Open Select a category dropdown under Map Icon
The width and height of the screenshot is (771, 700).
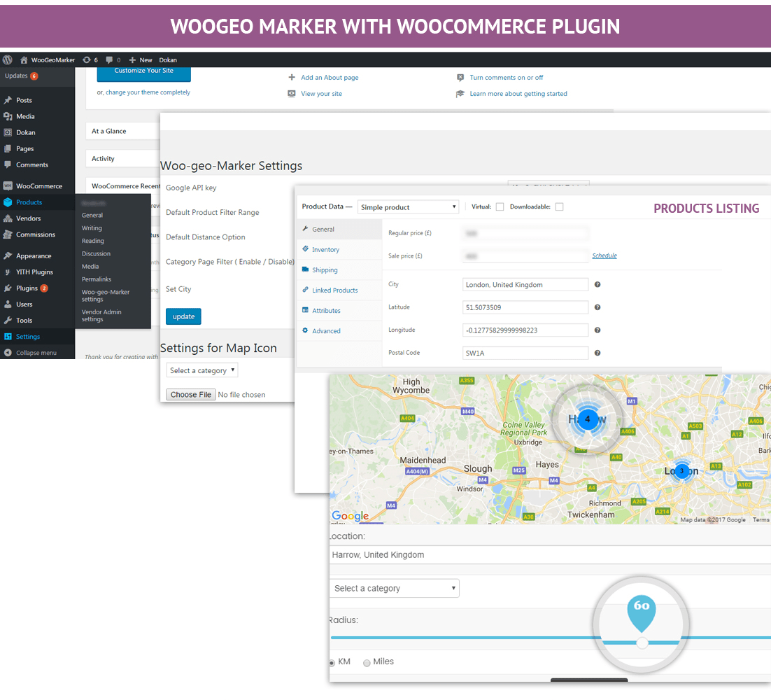point(202,370)
